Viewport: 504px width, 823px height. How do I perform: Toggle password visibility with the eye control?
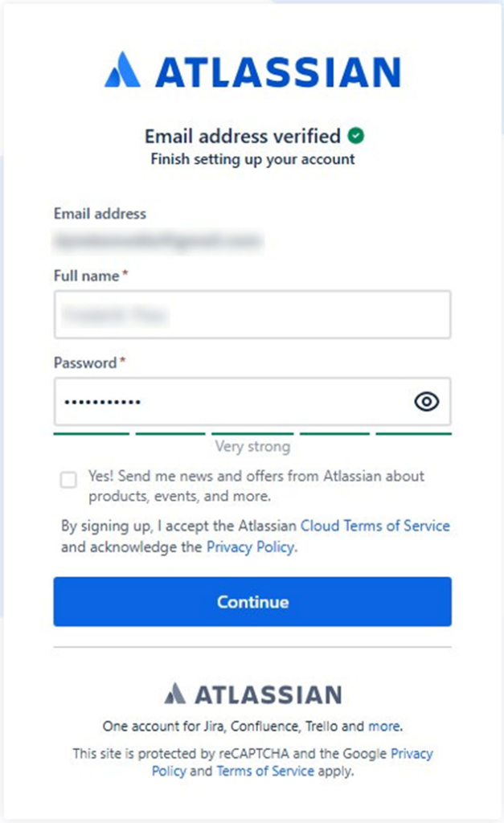tap(425, 402)
